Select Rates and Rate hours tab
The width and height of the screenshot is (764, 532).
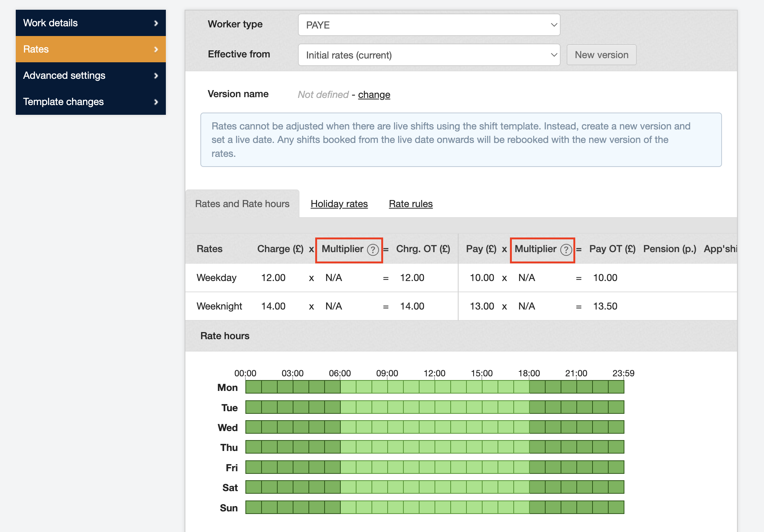pos(242,204)
